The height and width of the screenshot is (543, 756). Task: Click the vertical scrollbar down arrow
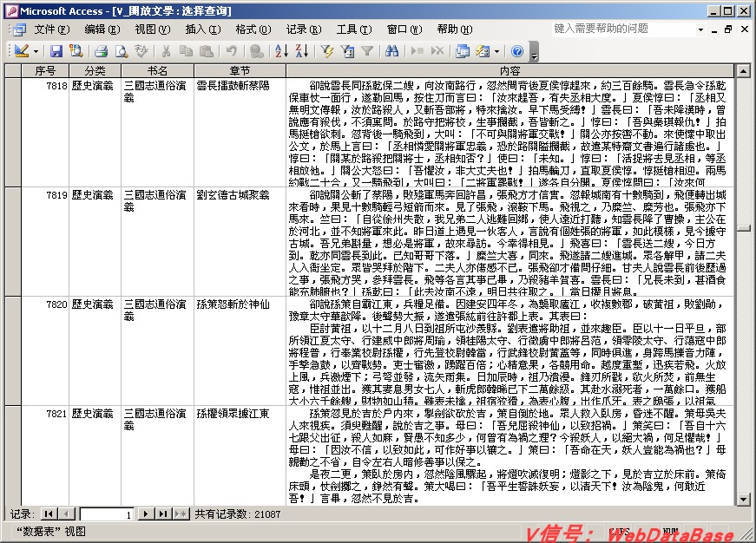(x=743, y=499)
